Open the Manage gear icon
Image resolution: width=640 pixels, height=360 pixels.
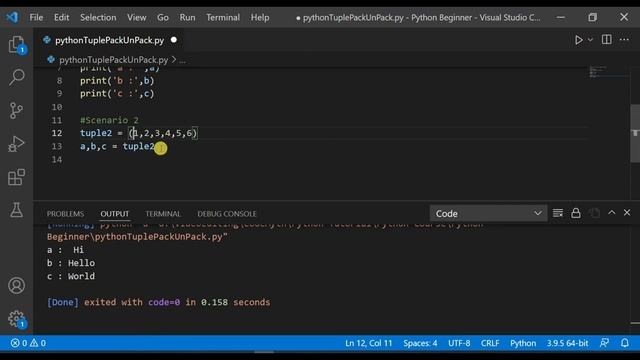tap(16, 319)
